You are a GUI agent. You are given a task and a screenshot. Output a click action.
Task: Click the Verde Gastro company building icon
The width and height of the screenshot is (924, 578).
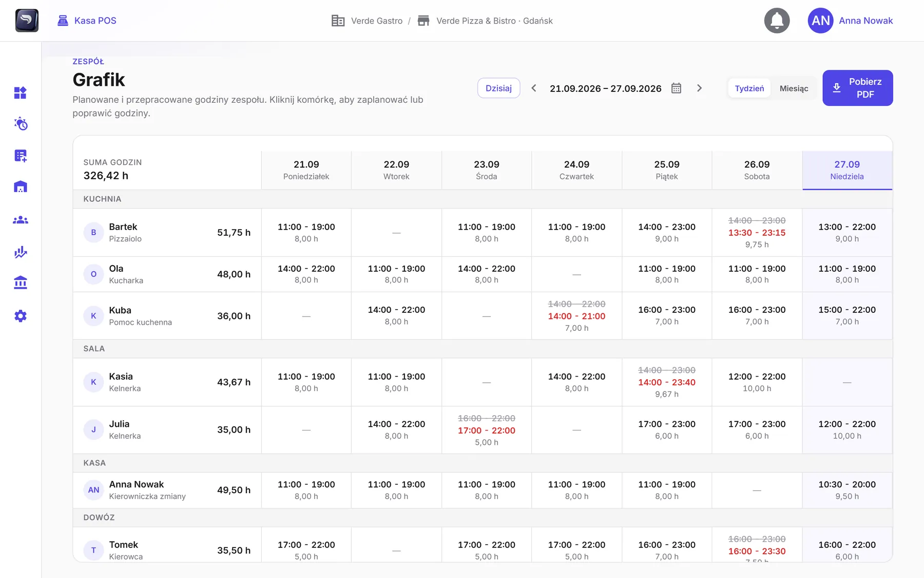click(338, 21)
